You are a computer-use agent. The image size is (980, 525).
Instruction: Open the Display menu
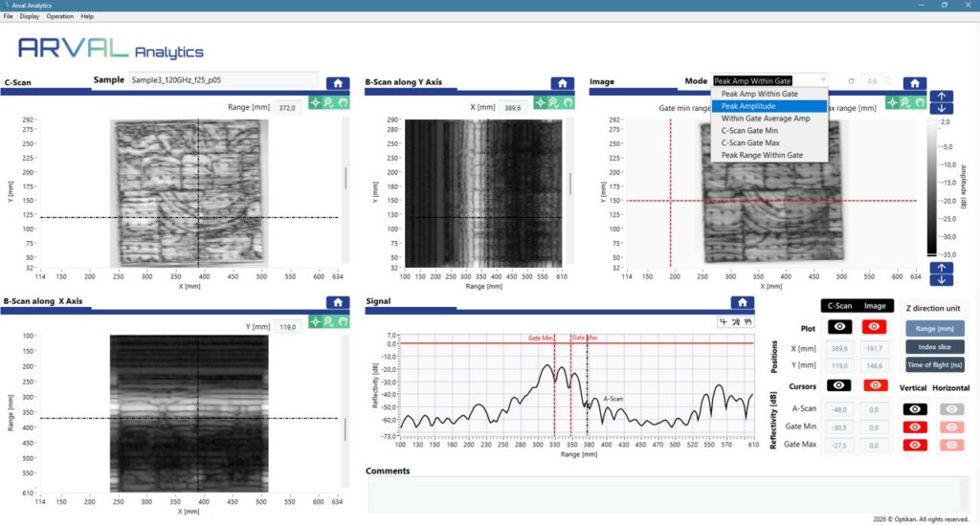(30, 16)
